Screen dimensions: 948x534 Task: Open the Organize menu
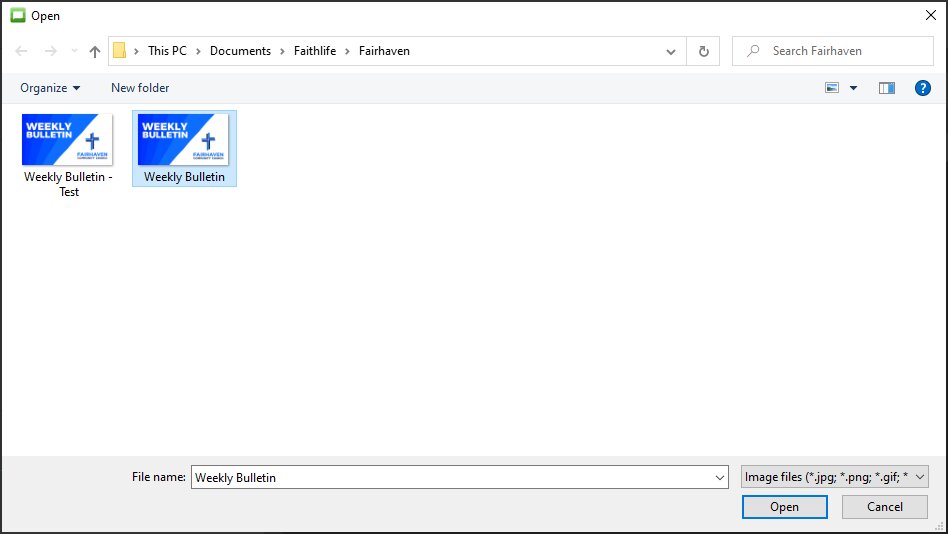pyautogui.click(x=50, y=88)
